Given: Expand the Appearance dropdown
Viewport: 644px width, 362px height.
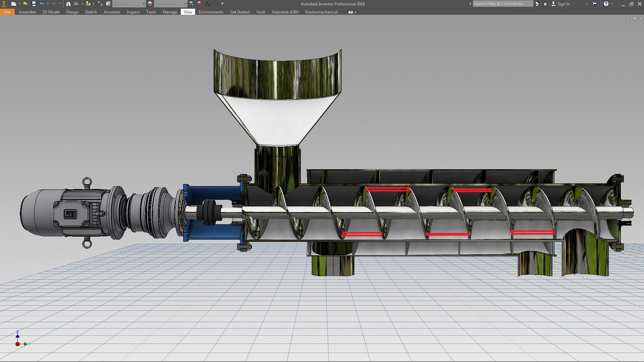Looking at the screenshot, I should pos(185,4).
